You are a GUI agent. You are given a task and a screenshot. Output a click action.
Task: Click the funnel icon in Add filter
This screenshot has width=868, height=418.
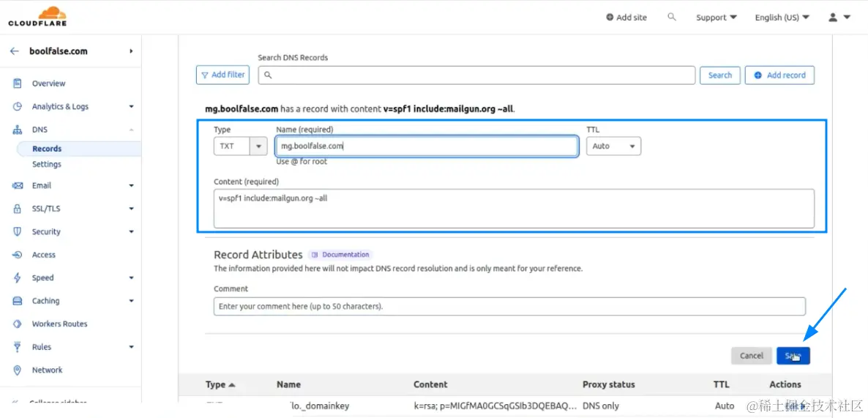coord(205,75)
